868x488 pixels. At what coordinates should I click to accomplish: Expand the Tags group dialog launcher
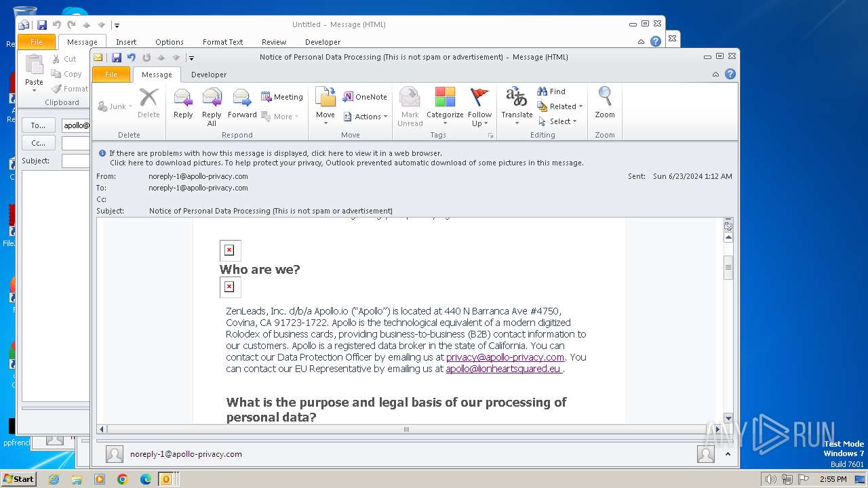click(x=490, y=136)
